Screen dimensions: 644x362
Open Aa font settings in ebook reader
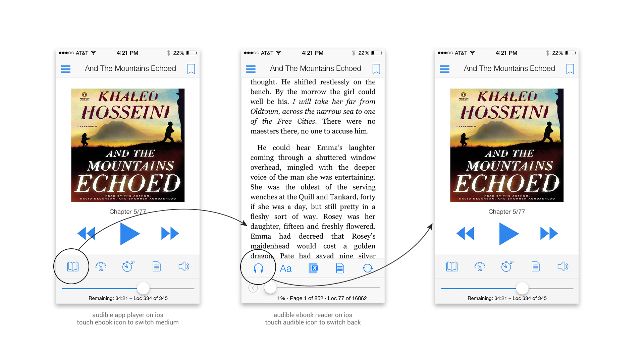tap(286, 268)
